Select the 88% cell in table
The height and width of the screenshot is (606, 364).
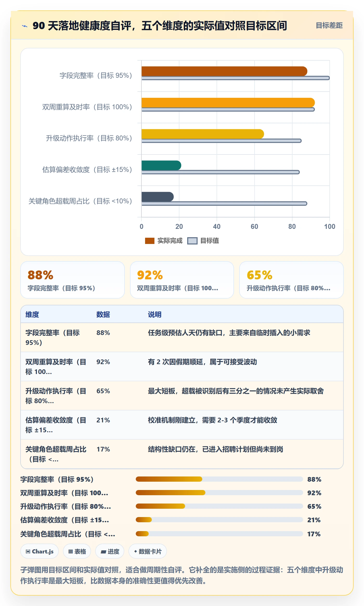(x=103, y=333)
